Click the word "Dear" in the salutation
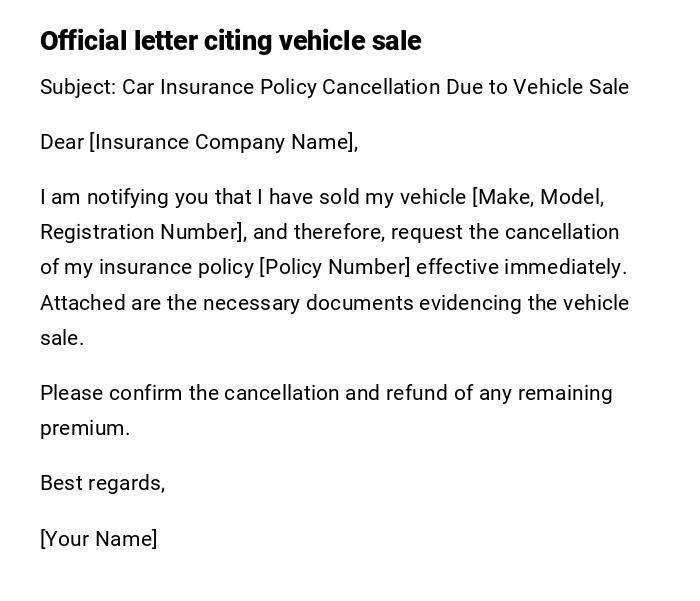This screenshot has height=601, width=700. tap(61, 142)
